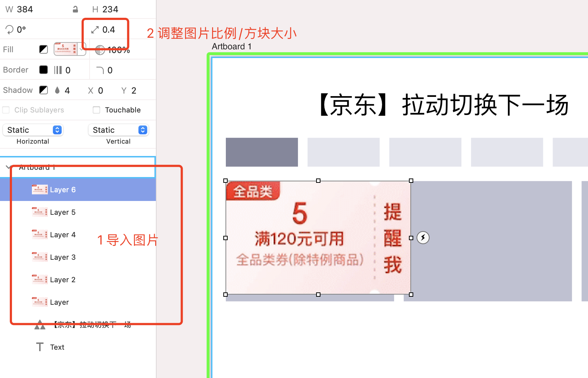Image resolution: width=588 pixels, height=378 pixels.
Task: Click the Border width value 0
Action: tap(68, 70)
